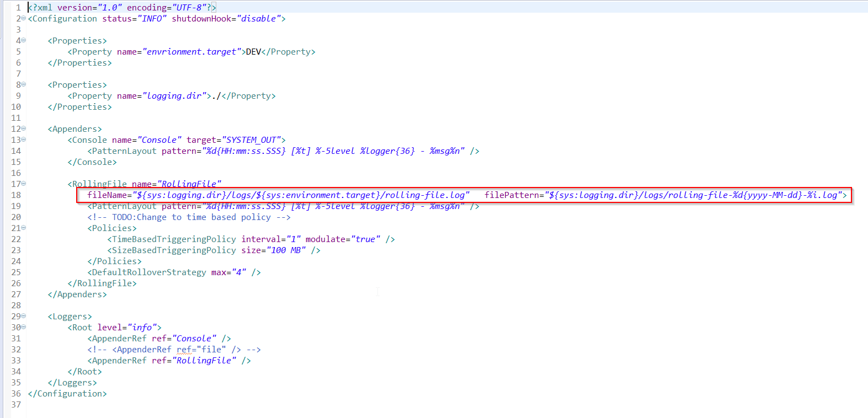The image size is (868, 418).
Task: Click the opening Loggers tag on line 29
Action: click(x=70, y=317)
